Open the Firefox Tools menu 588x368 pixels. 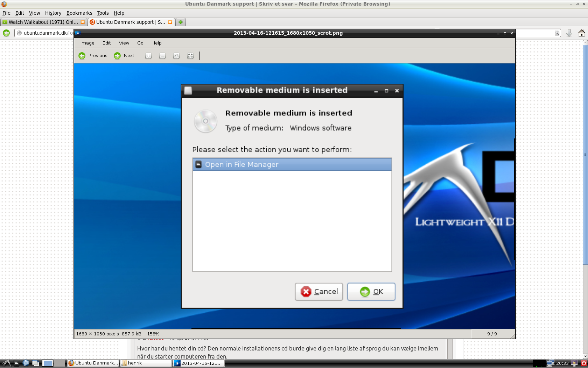click(x=103, y=13)
